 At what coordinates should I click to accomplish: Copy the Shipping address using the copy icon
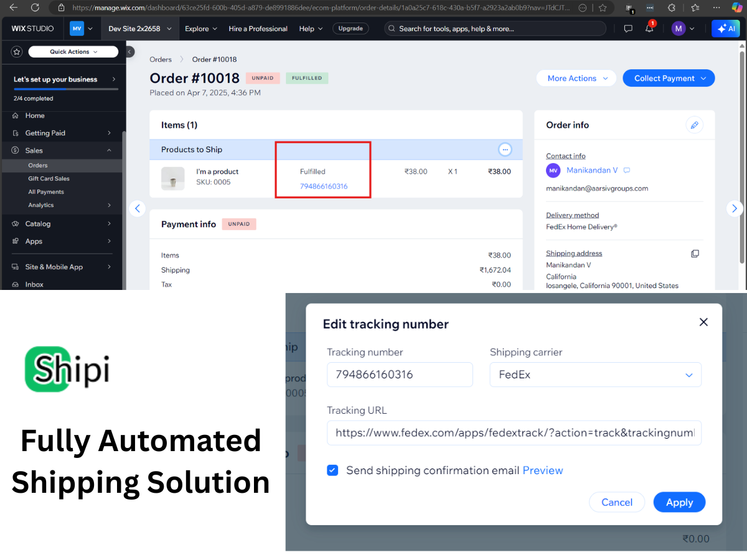pos(695,253)
